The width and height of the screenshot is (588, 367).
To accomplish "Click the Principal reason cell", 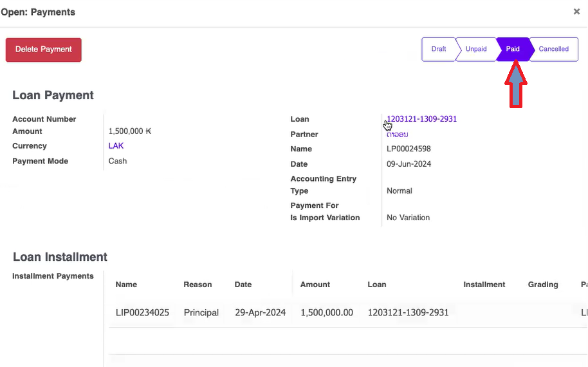I will (x=201, y=313).
